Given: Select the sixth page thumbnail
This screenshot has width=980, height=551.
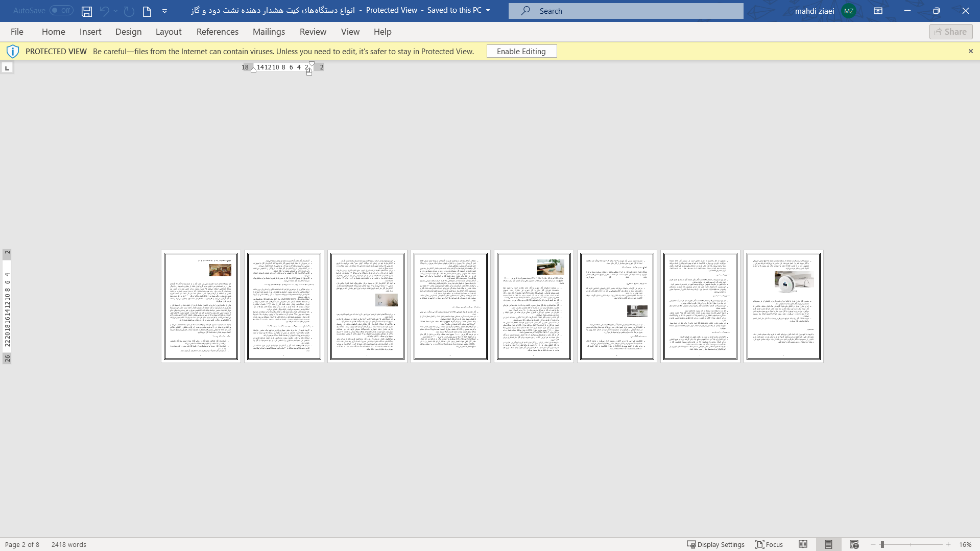Looking at the screenshot, I should click(x=617, y=306).
